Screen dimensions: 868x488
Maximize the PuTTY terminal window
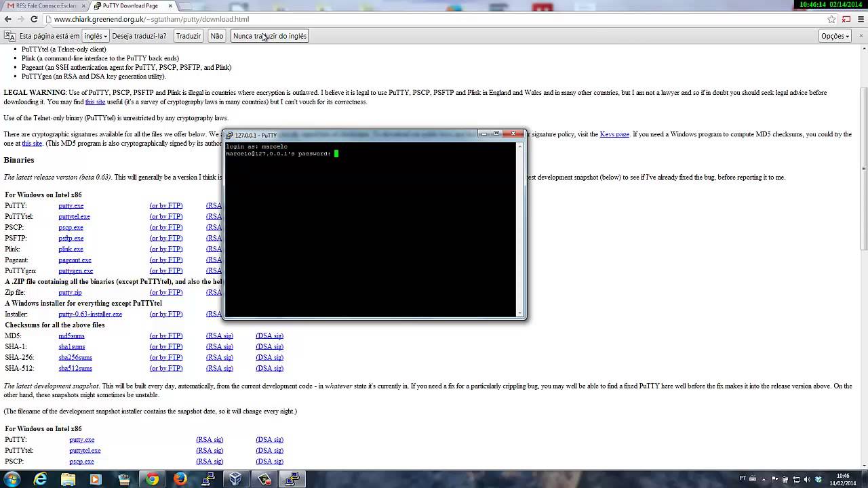pyautogui.click(x=496, y=134)
